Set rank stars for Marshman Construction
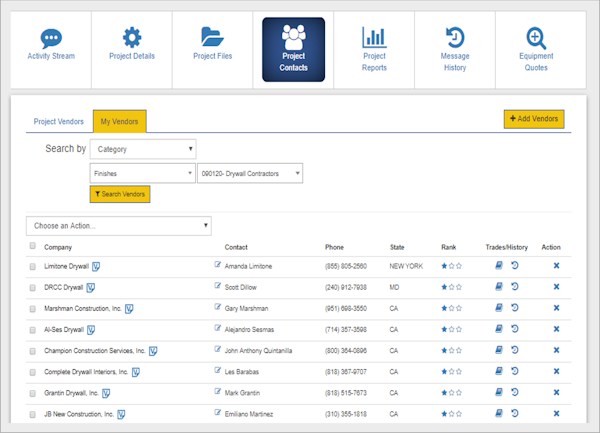Viewport: 600px width, 433px height. [x=452, y=308]
